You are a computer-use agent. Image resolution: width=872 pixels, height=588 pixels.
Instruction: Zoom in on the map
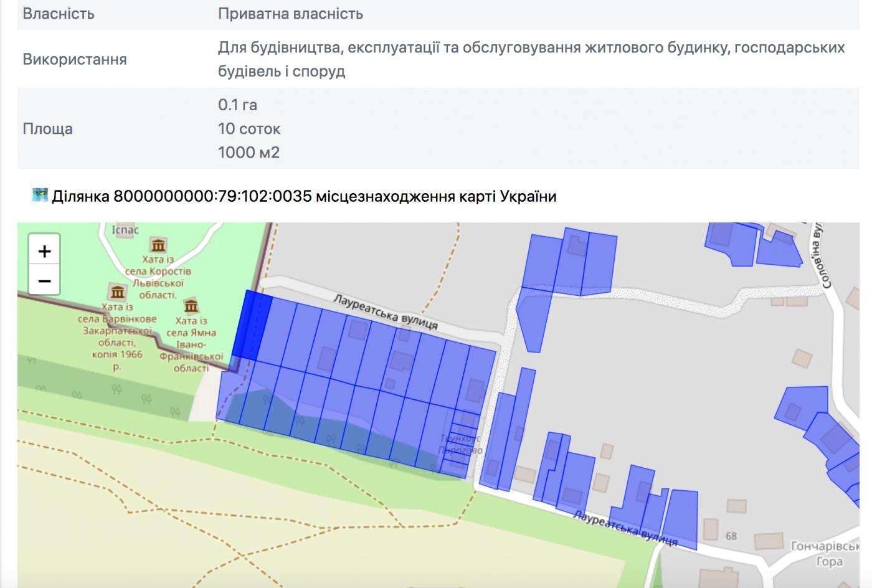point(44,251)
